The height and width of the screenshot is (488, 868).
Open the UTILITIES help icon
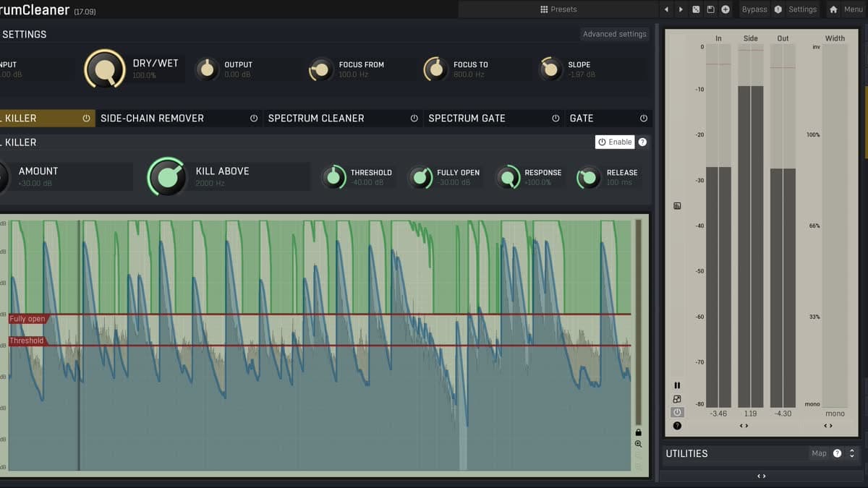pos(837,453)
